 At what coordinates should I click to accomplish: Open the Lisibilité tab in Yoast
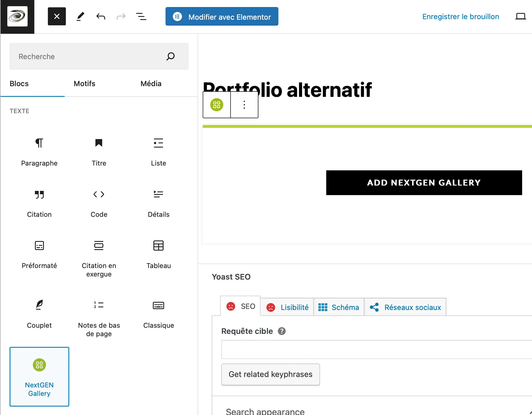click(287, 307)
